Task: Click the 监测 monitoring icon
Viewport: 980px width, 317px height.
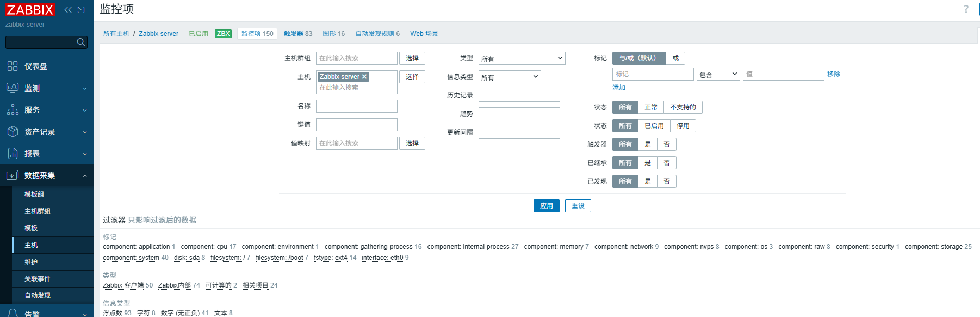Action: coord(13,88)
